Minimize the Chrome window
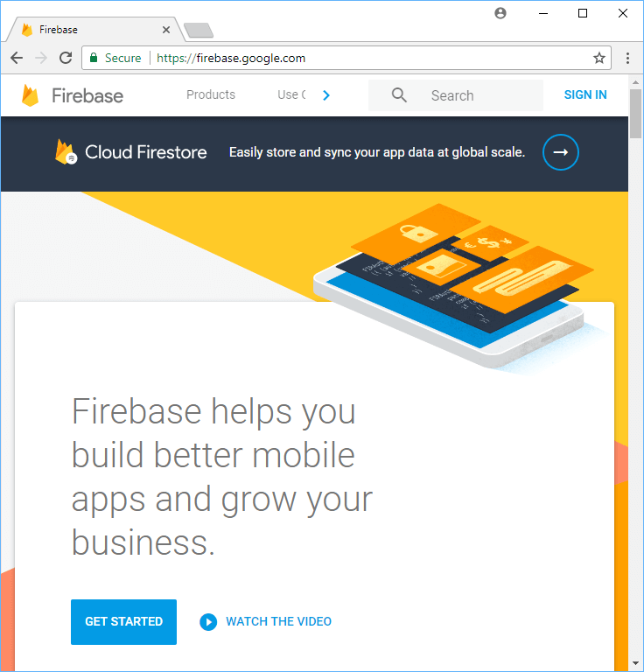Image resolution: width=644 pixels, height=672 pixels. click(543, 13)
